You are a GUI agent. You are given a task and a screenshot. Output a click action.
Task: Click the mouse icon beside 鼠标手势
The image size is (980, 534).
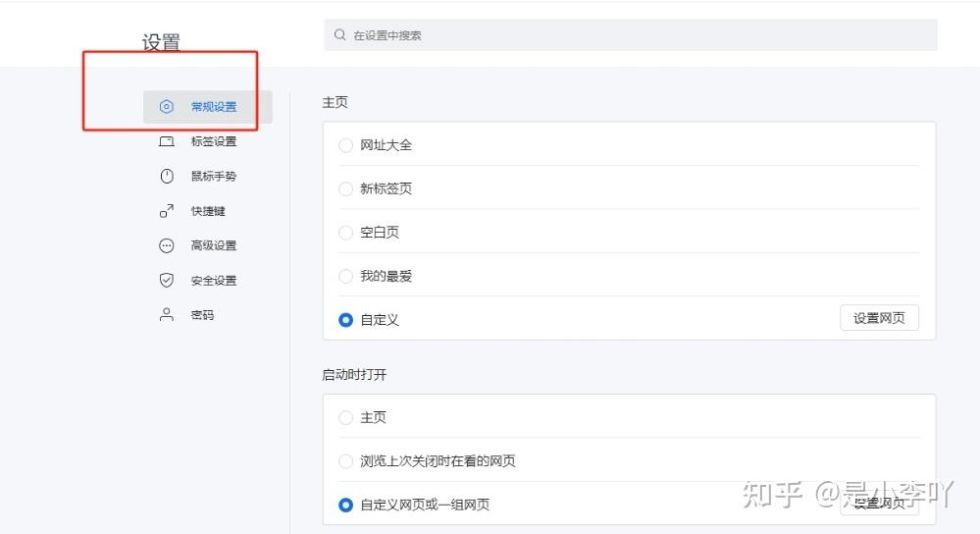coord(166,177)
